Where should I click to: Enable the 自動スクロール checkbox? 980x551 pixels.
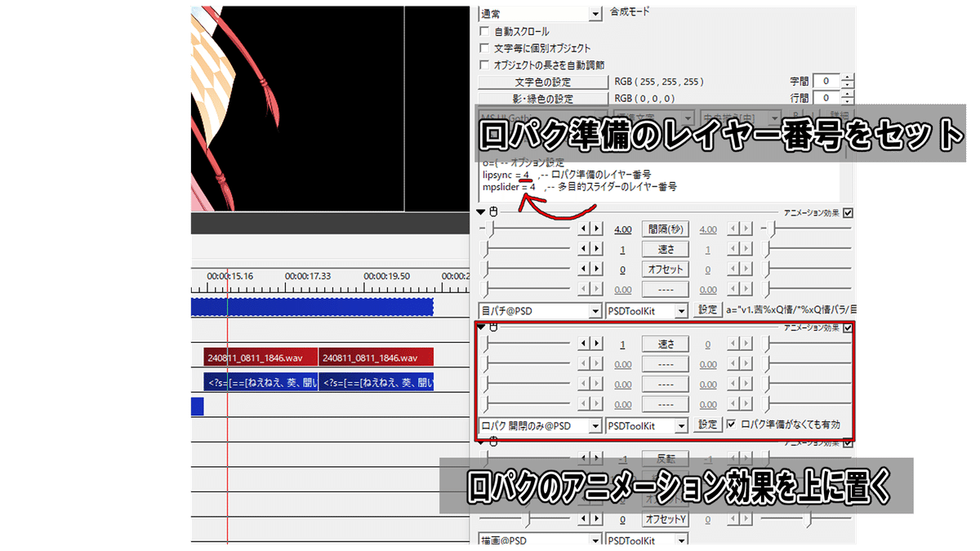[484, 29]
